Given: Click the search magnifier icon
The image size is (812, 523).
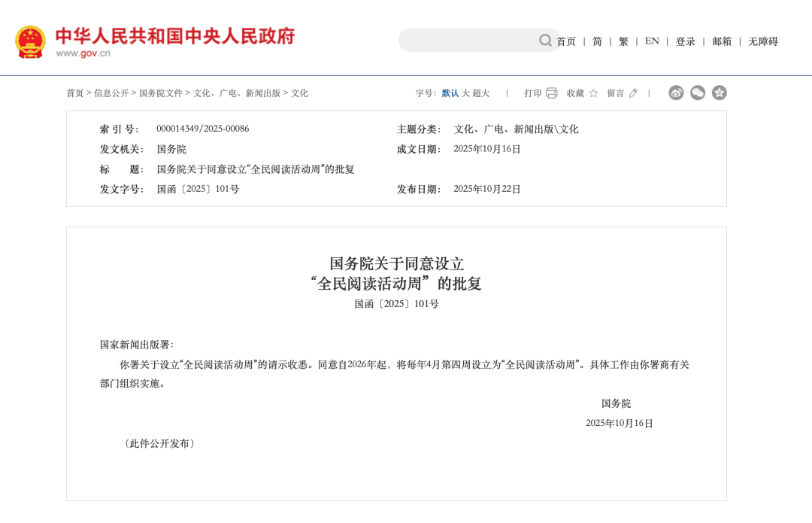Looking at the screenshot, I should point(544,40).
